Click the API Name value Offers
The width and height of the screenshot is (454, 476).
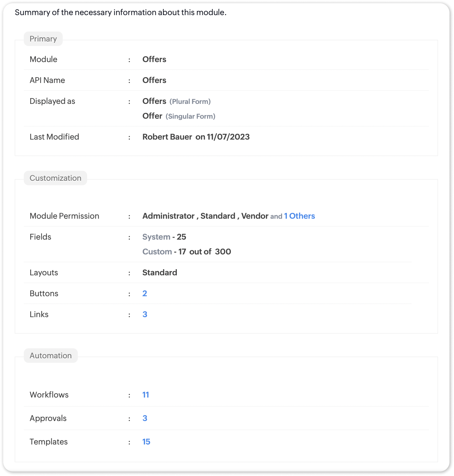tap(154, 80)
